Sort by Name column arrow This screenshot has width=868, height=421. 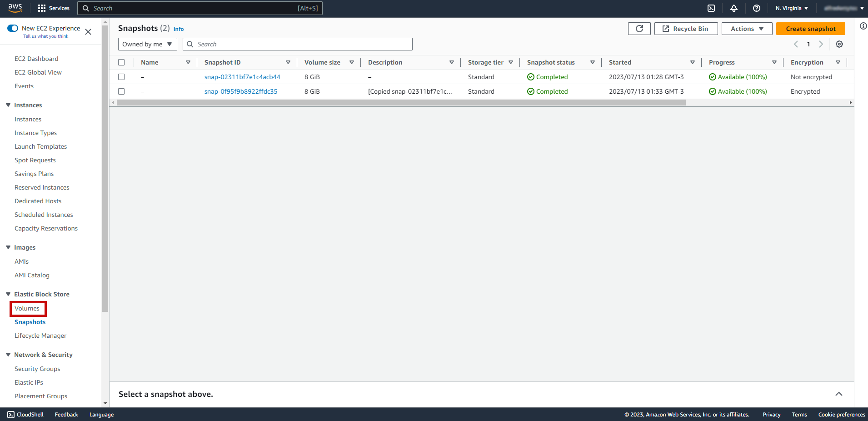[188, 62]
